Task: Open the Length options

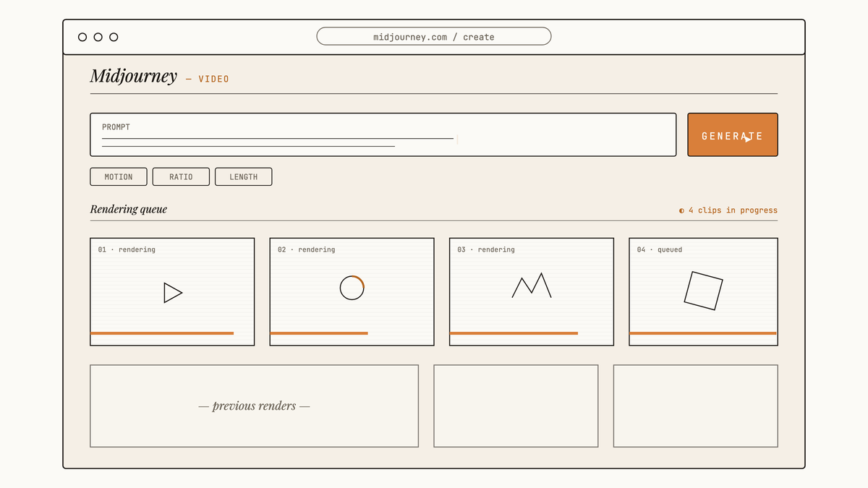Action: pyautogui.click(x=244, y=176)
